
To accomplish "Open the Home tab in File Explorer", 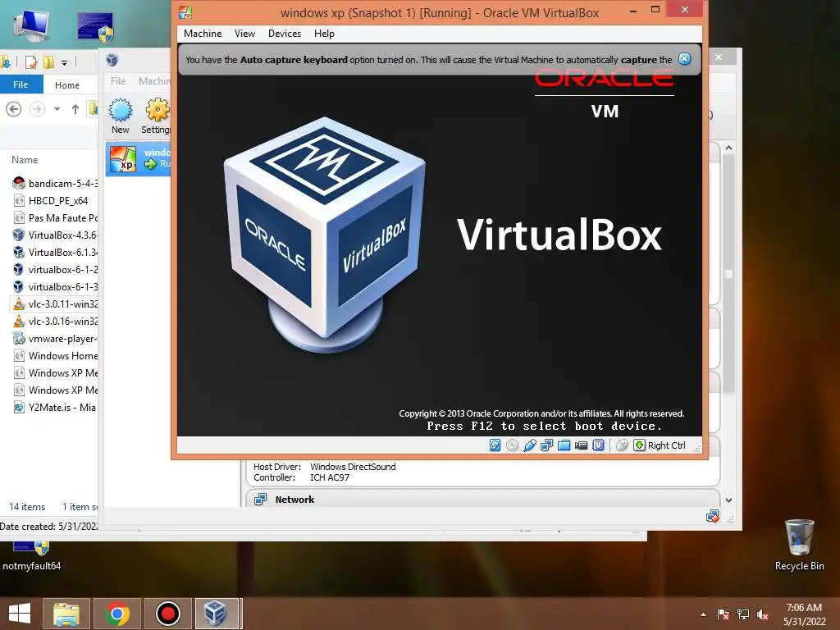I will click(67, 84).
